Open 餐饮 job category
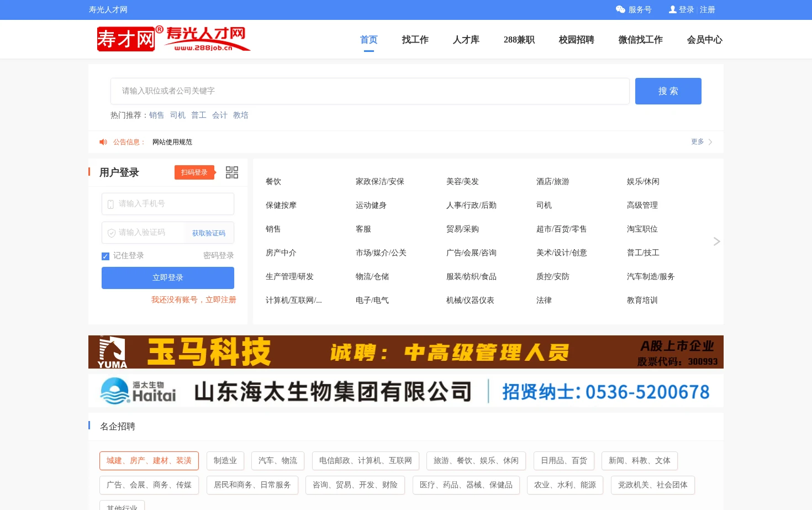This screenshot has height=510, width=812. pyautogui.click(x=273, y=181)
